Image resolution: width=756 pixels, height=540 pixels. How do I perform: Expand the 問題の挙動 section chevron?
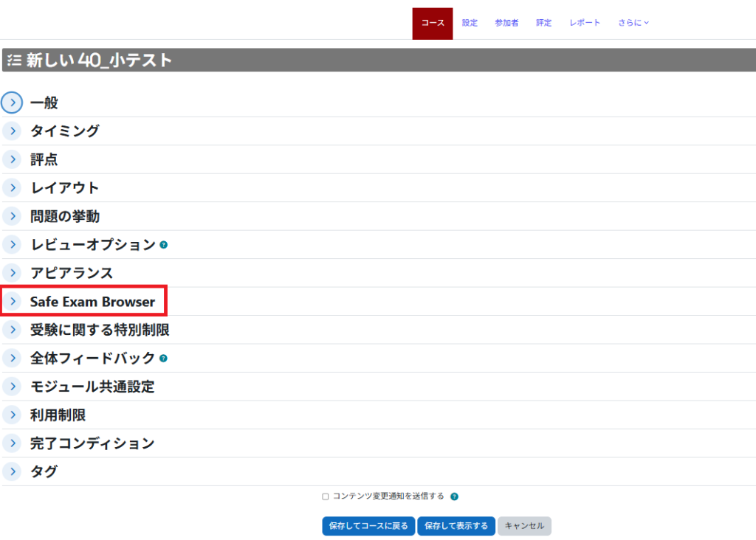pyautogui.click(x=12, y=216)
